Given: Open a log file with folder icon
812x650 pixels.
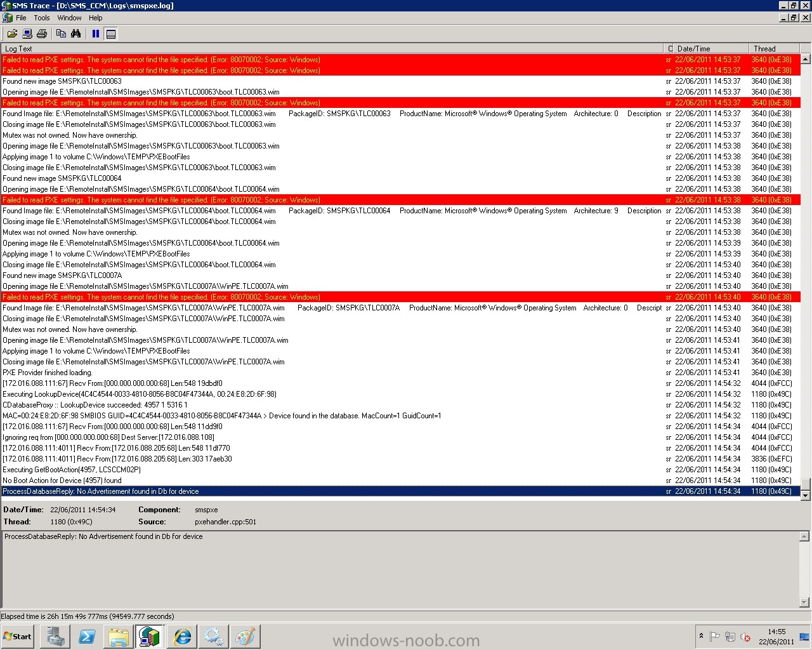Looking at the screenshot, I should click(12, 34).
